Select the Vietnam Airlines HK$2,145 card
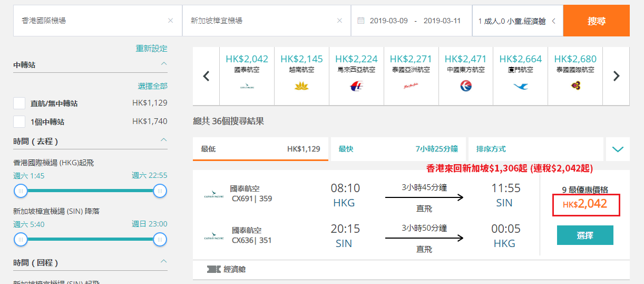 (301, 76)
